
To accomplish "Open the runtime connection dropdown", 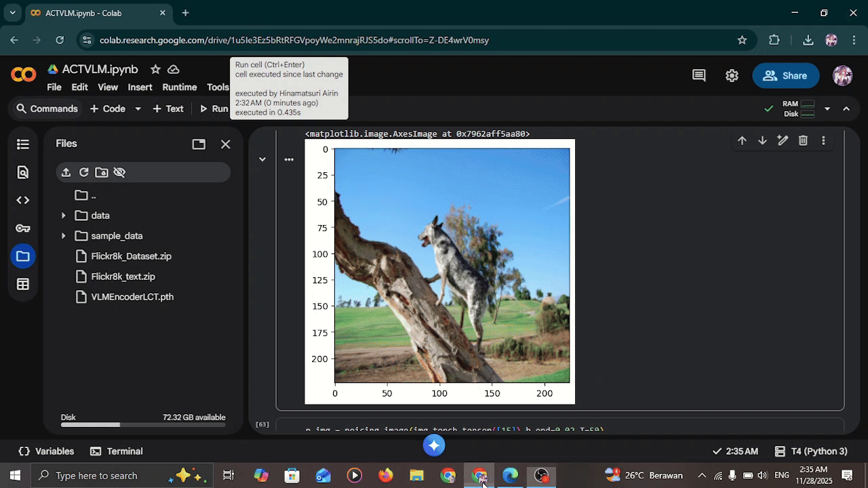I will pyautogui.click(x=827, y=108).
